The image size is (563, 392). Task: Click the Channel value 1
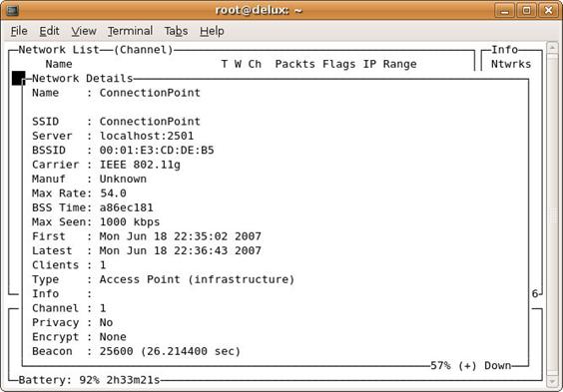pos(103,308)
